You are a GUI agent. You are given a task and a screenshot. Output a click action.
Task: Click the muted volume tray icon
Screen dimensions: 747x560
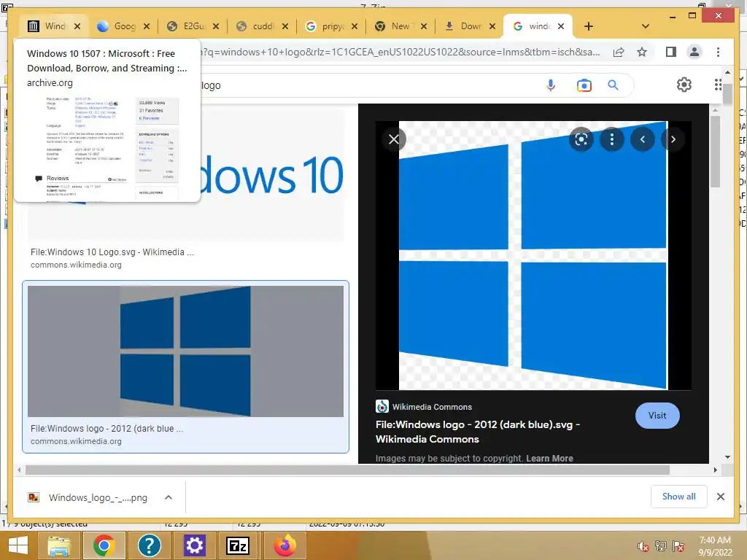[643, 546]
